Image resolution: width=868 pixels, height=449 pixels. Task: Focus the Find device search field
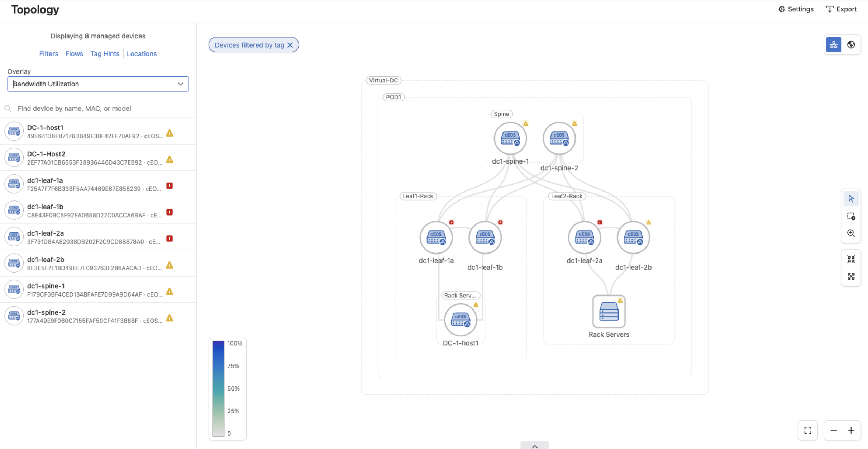[98, 108]
